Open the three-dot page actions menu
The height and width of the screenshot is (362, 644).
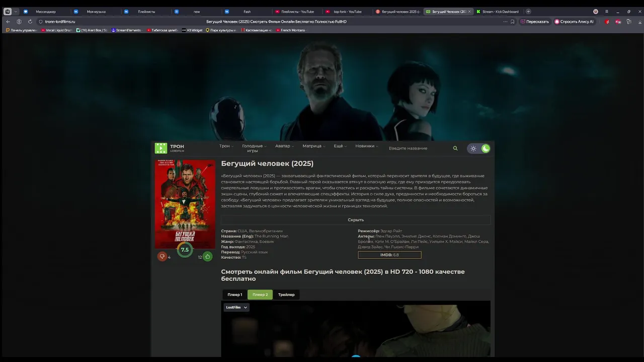(505, 22)
